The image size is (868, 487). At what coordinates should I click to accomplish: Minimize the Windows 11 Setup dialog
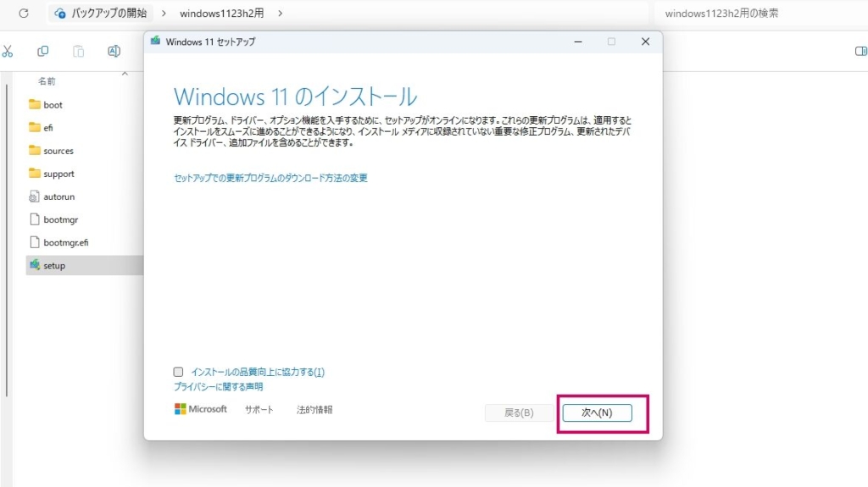click(578, 42)
